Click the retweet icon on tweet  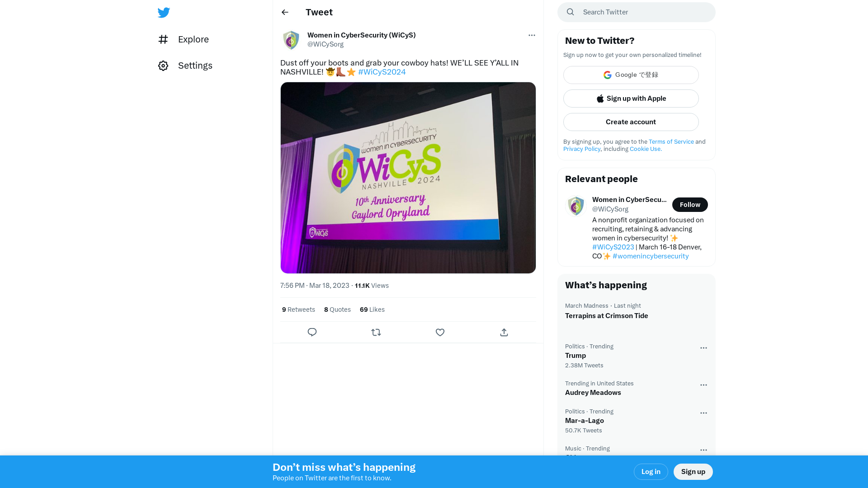tap(376, 332)
